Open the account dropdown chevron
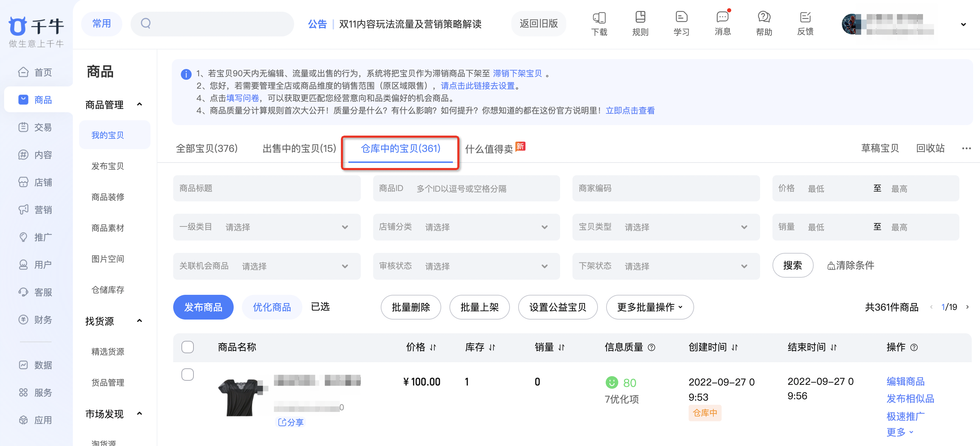The width and height of the screenshot is (980, 446). (963, 24)
